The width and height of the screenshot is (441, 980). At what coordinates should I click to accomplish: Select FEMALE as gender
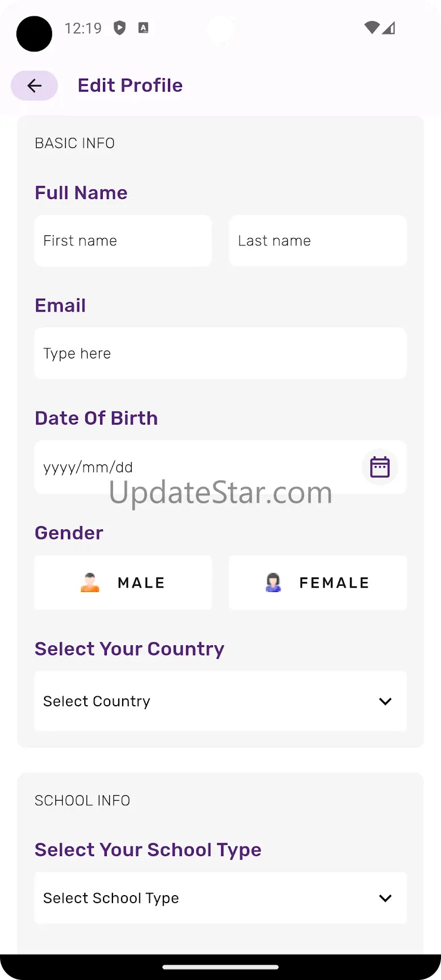318,582
